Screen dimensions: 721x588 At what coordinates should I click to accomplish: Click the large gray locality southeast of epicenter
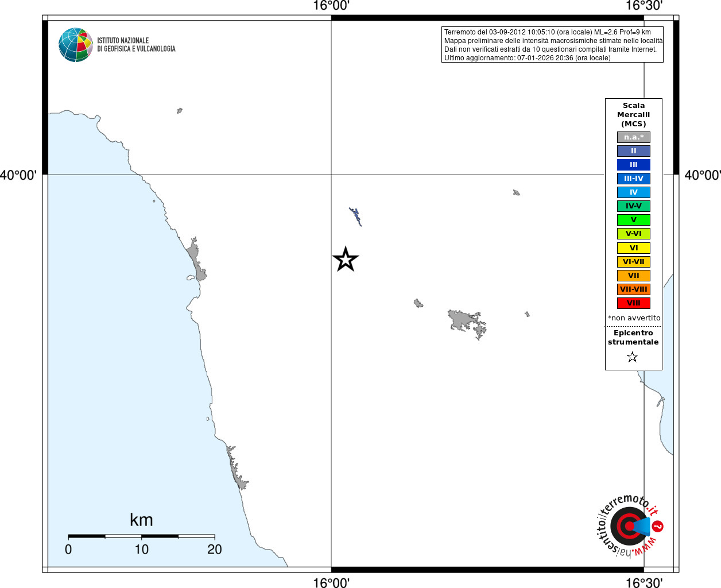coord(466,322)
